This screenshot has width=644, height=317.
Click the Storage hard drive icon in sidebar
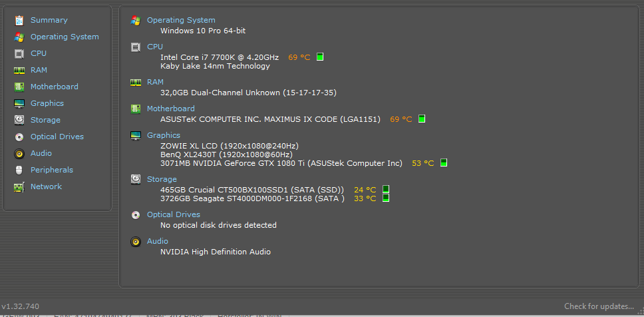(19, 120)
